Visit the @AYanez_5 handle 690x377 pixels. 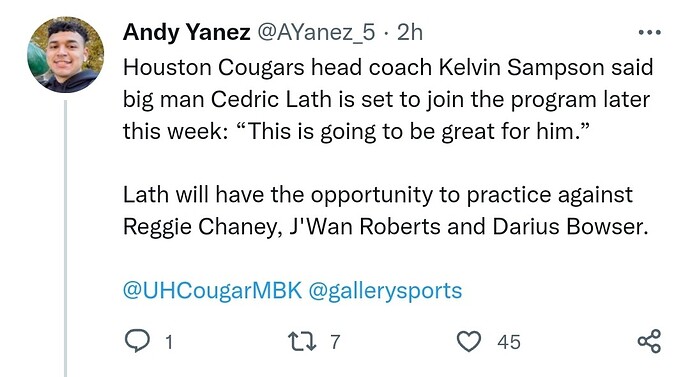(x=316, y=33)
